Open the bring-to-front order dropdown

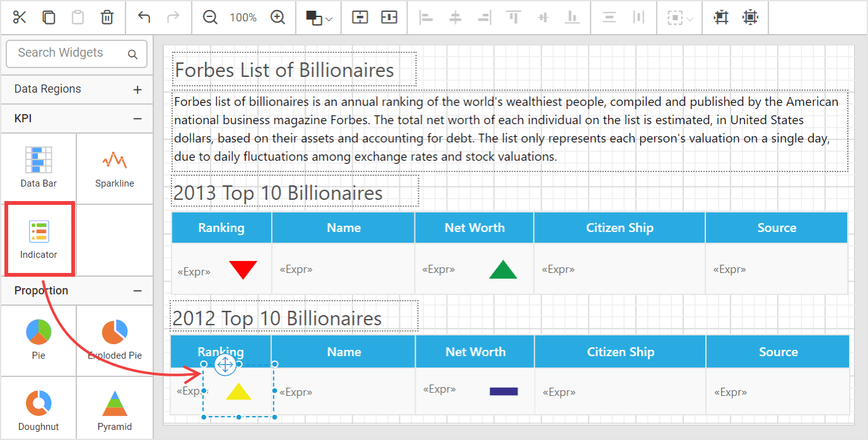coord(319,18)
